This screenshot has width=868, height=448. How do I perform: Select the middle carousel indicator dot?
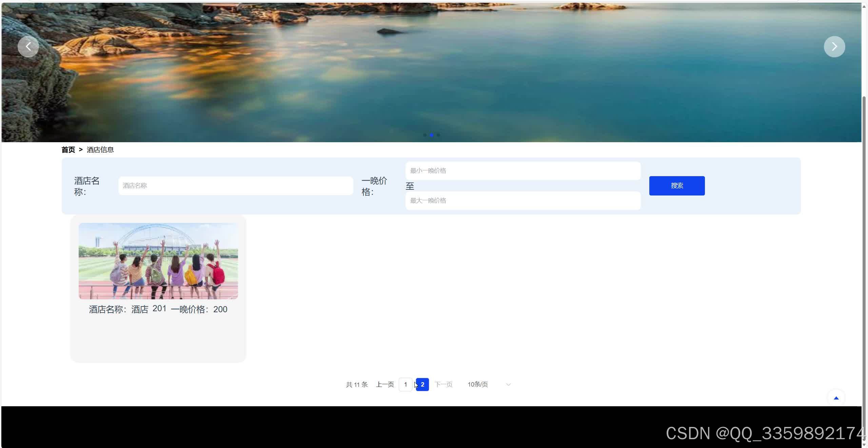432,135
